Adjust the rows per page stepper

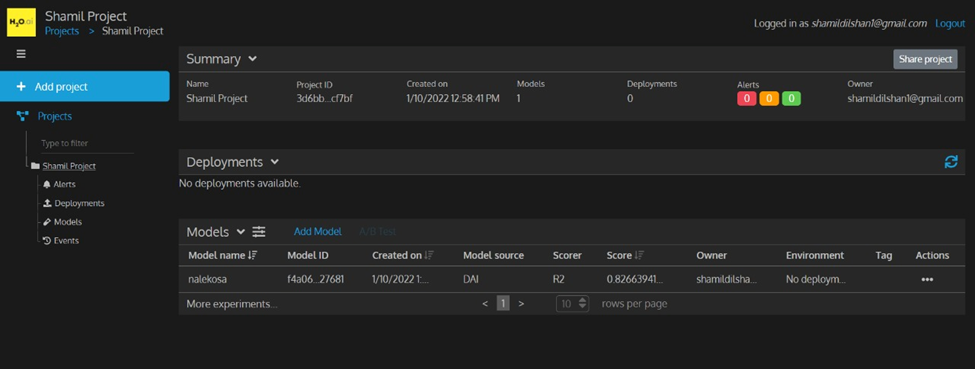pos(572,304)
